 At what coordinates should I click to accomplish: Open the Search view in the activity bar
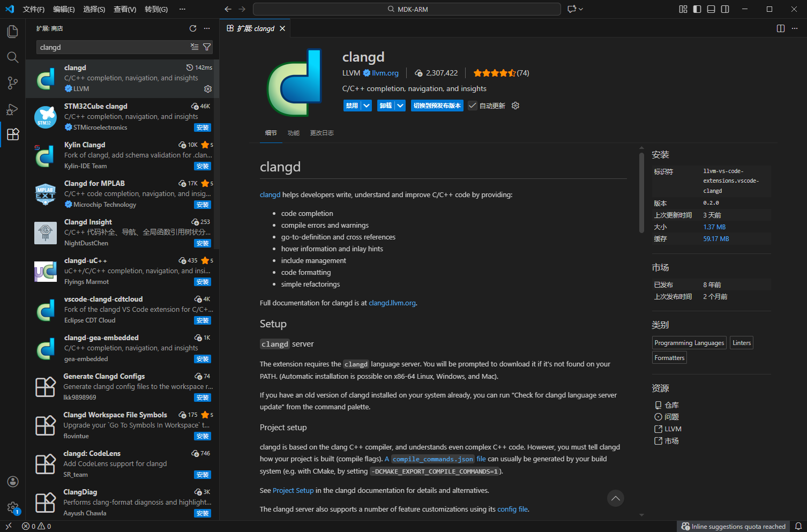pos(12,57)
